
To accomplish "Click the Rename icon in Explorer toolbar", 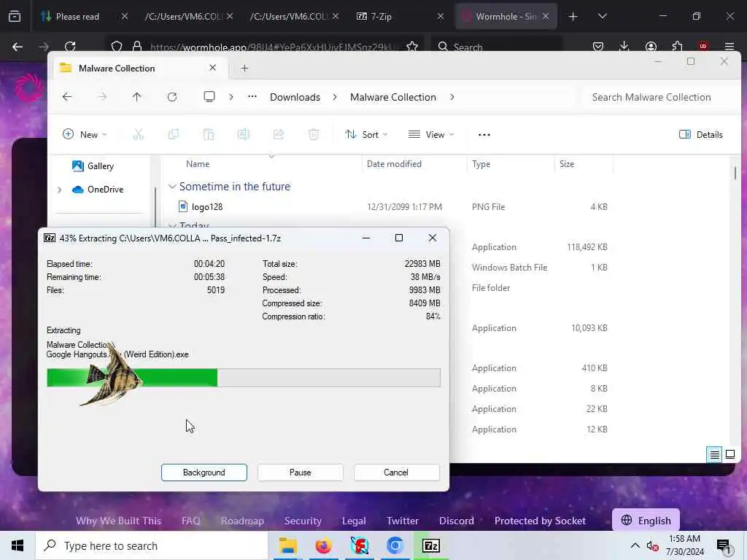I will pos(244,135).
